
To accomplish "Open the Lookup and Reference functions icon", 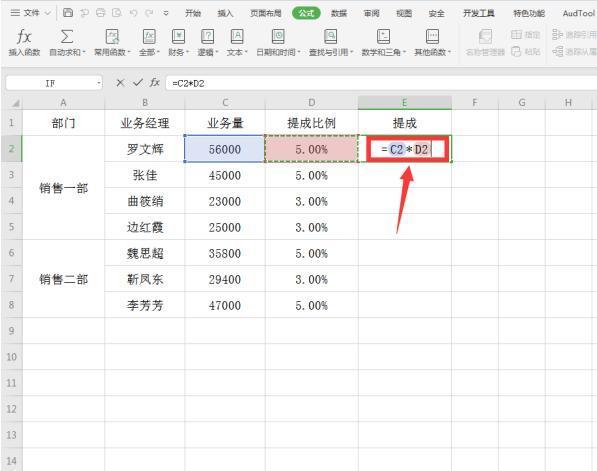I will 330,37.
